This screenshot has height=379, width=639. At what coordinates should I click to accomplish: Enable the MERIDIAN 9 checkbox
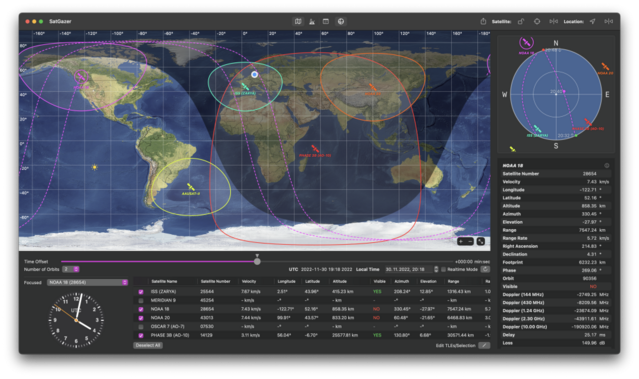[x=141, y=300]
